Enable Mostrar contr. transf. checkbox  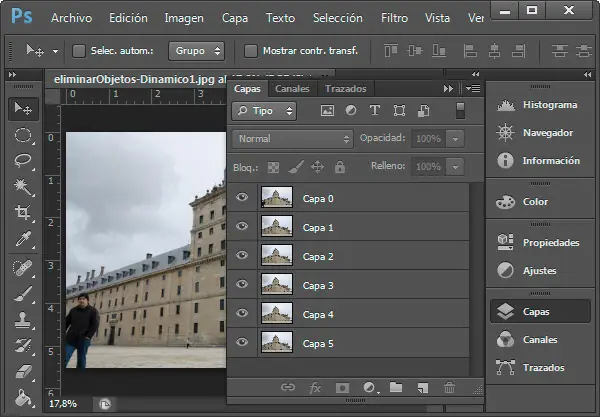point(250,50)
